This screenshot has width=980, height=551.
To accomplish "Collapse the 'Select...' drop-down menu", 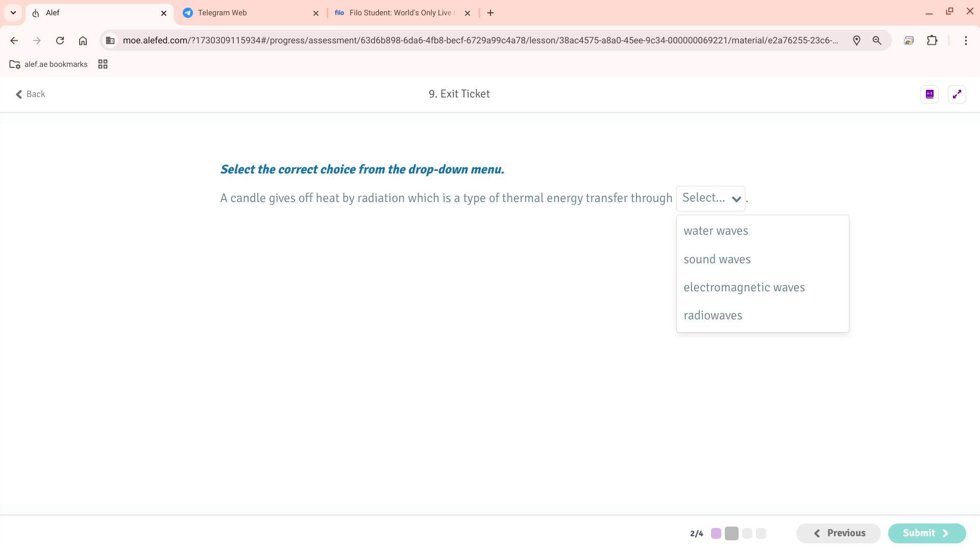I will tap(710, 198).
